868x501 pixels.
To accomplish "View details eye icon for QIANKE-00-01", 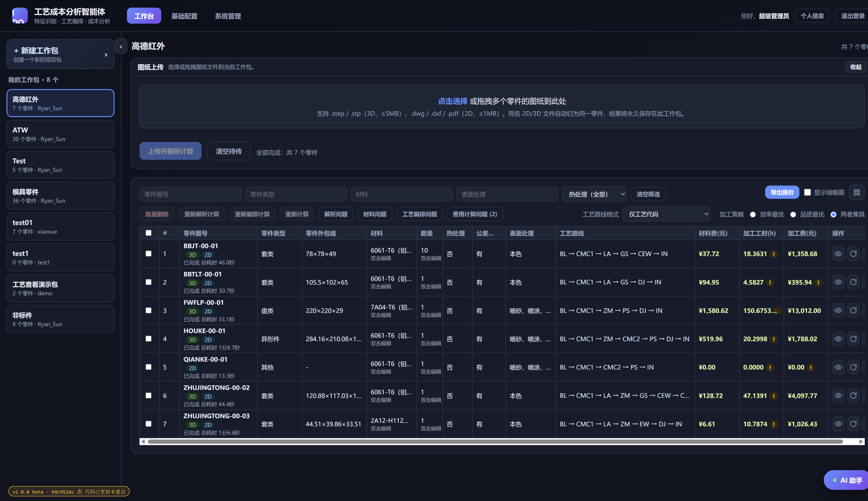I will 838,367.
